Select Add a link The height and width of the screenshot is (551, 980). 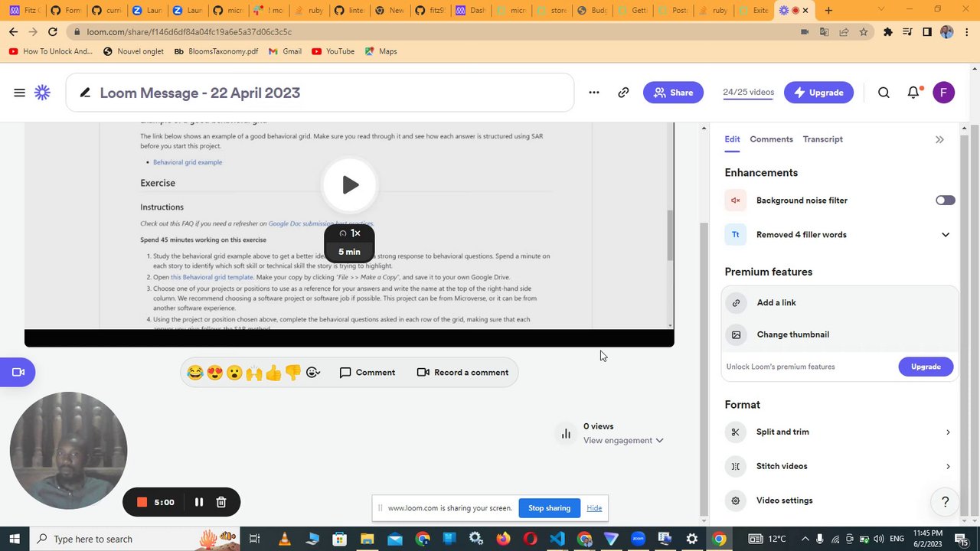(x=840, y=302)
